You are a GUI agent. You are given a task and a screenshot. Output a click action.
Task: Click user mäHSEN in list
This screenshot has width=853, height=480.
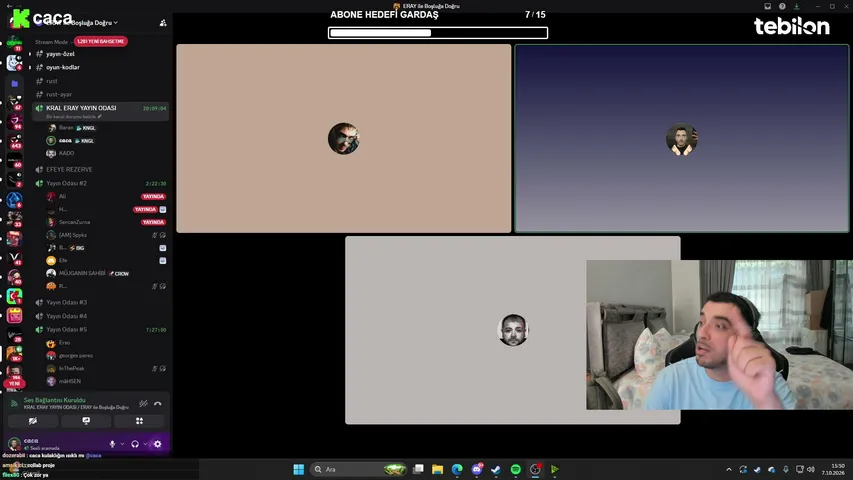click(70, 381)
